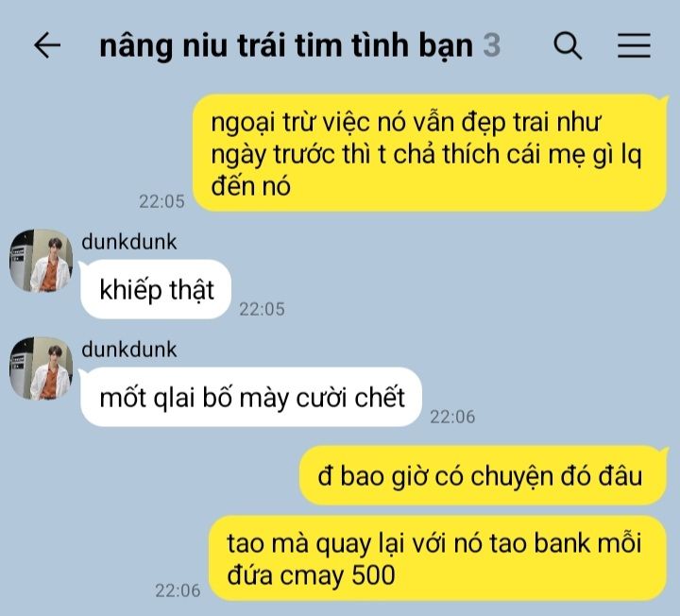This screenshot has width=680, height=616.
Task: Select the message "mốt qlai bố mày cười chết"
Action: (251, 397)
